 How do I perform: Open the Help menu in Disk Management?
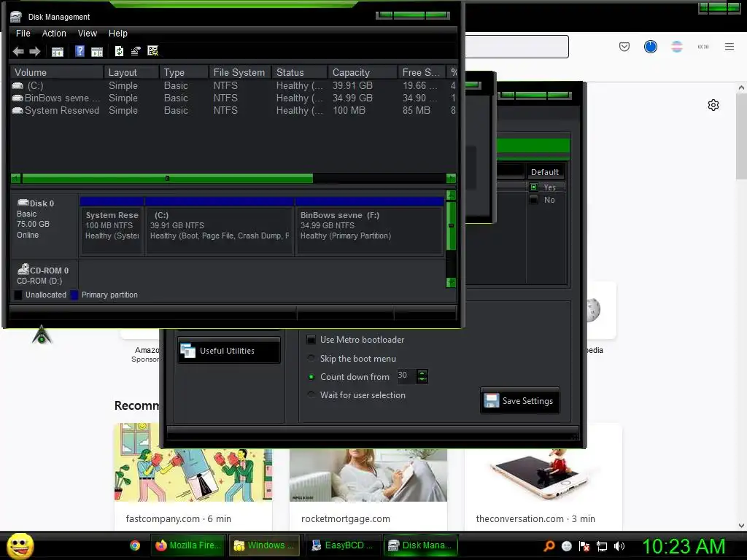coord(117,34)
